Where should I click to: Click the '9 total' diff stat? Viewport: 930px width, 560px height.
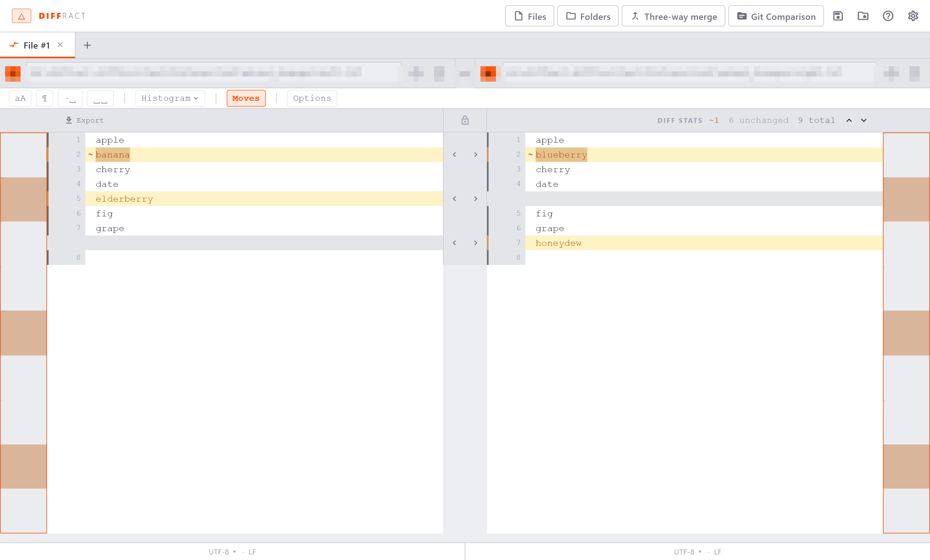pos(816,120)
